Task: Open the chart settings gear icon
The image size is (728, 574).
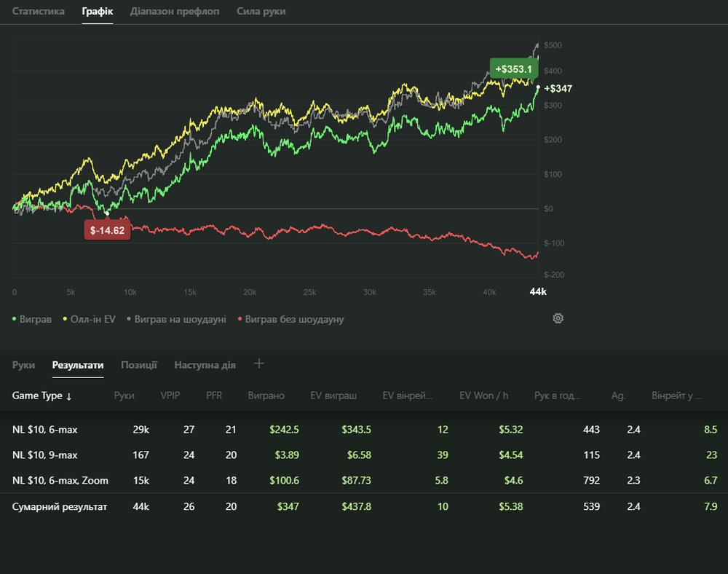Action: click(558, 318)
